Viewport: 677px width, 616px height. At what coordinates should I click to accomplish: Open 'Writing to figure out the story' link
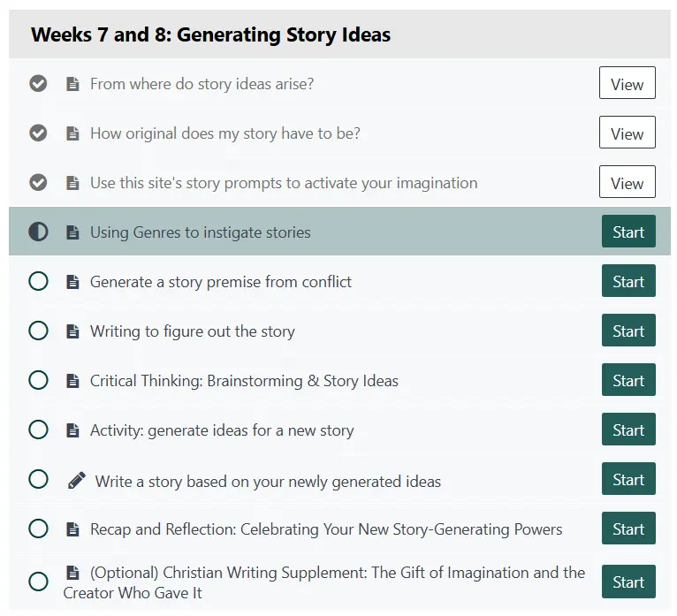(192, 331)
